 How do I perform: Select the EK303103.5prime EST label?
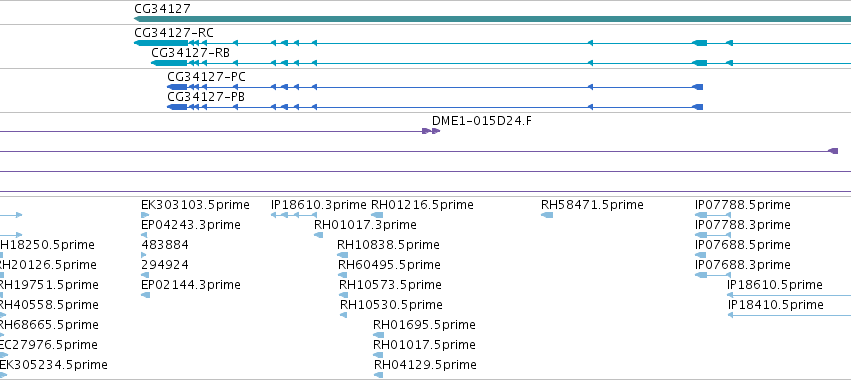pos(195,205)
